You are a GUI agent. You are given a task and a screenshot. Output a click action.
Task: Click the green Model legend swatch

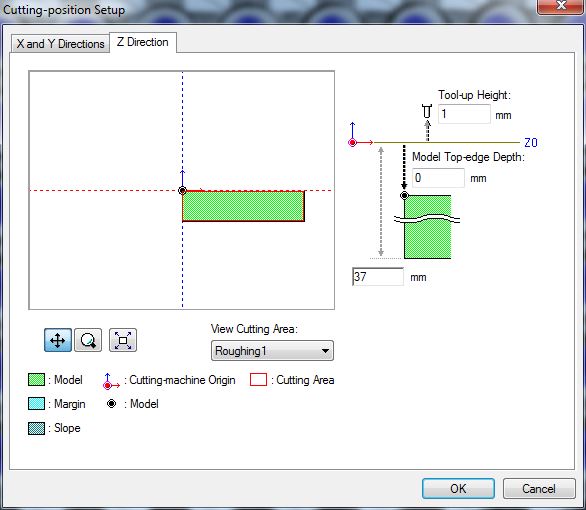[36, 380]
